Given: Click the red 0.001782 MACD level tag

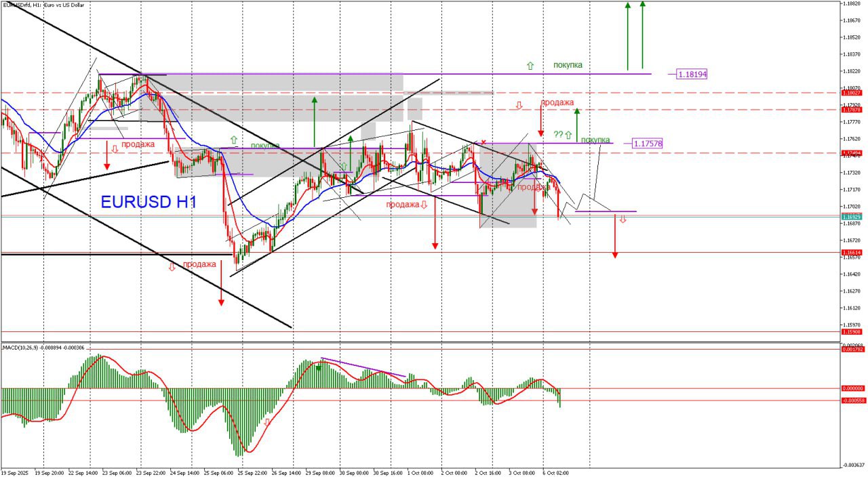Looking at the screenshot, I should tap(852, 350).
